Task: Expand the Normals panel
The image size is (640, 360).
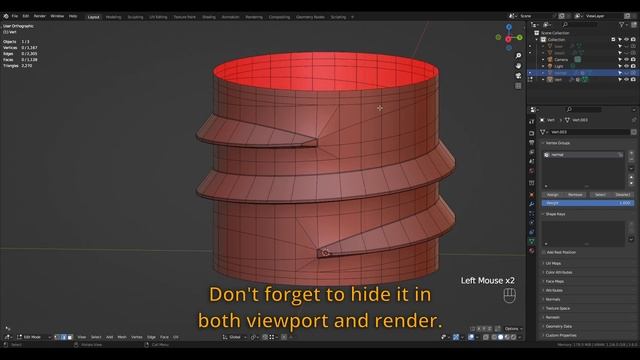Action: click(553, 300)
